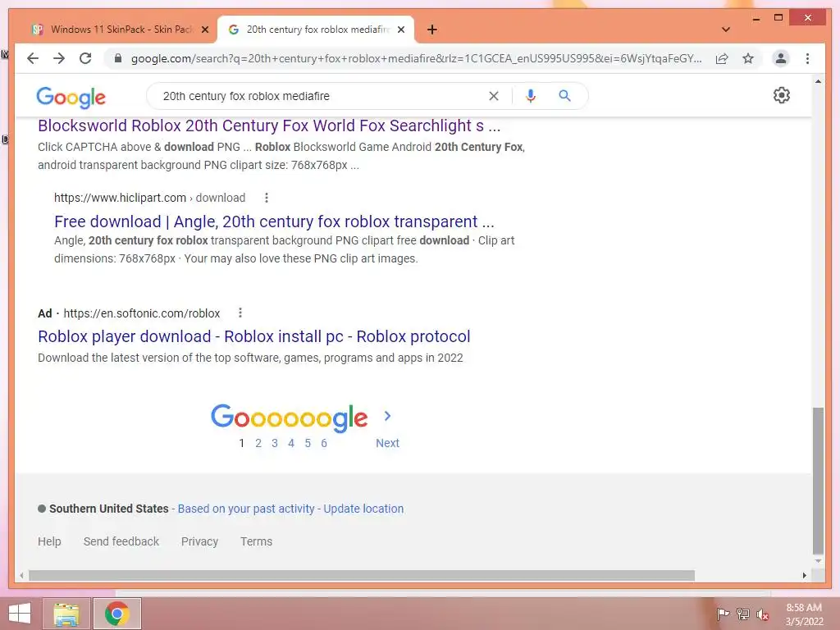Screen dimensions: 840x630
Task: View site info via the padlock icon
Action: [118, 58]
